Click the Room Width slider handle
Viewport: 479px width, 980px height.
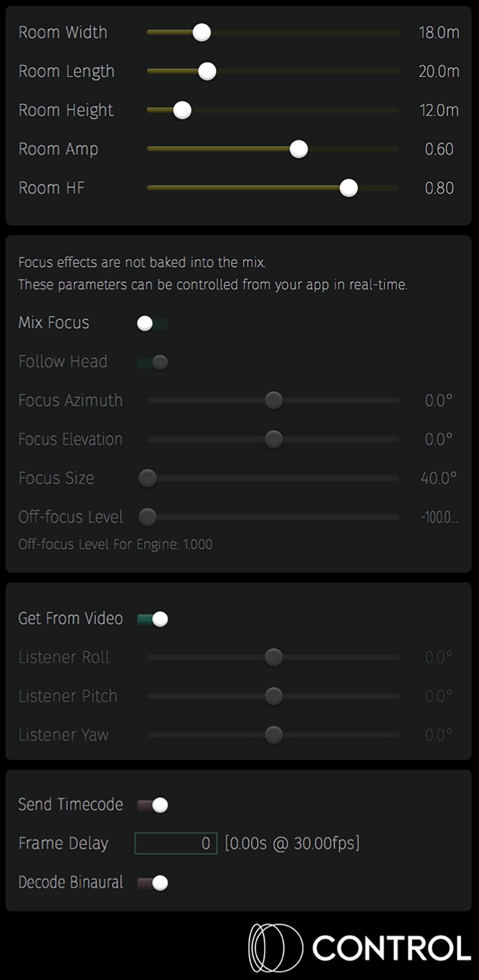point(202,33)
